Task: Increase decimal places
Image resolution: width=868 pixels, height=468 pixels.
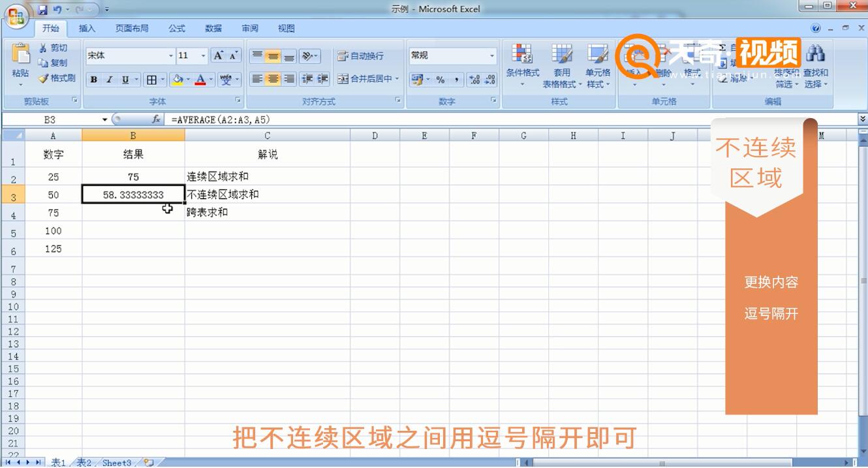Action: click(474, 80)
